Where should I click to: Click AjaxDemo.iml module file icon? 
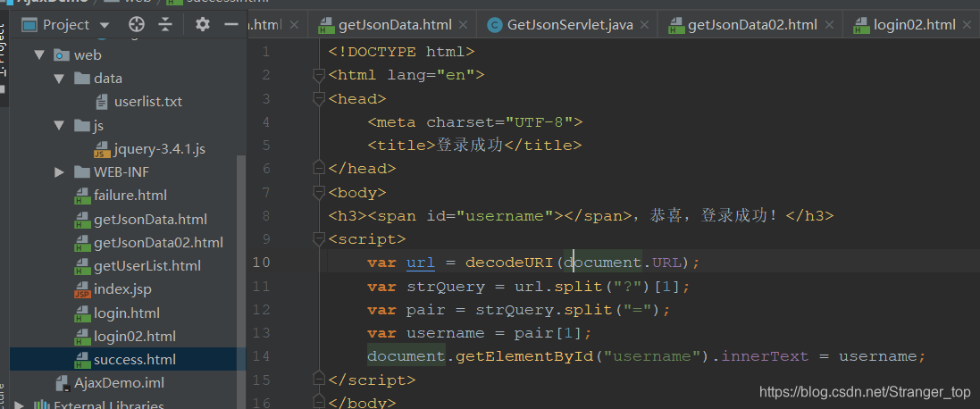62,382
